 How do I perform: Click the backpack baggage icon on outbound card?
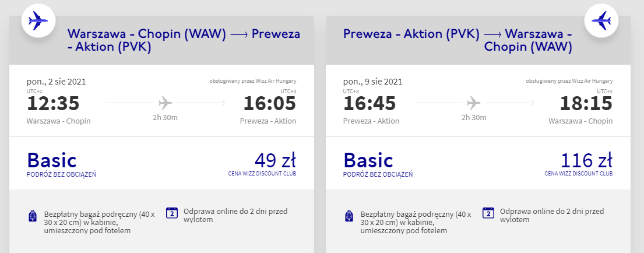click(x=33, y=216)
